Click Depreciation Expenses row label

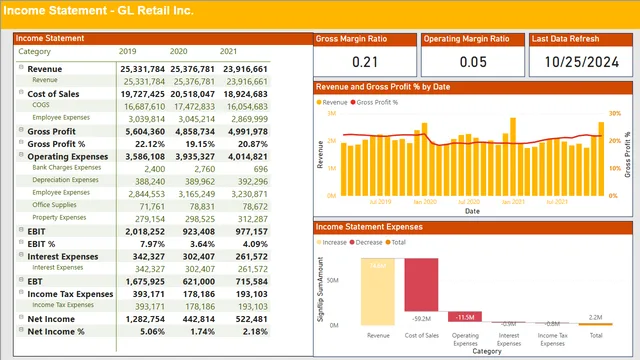[x=65, y=180]
